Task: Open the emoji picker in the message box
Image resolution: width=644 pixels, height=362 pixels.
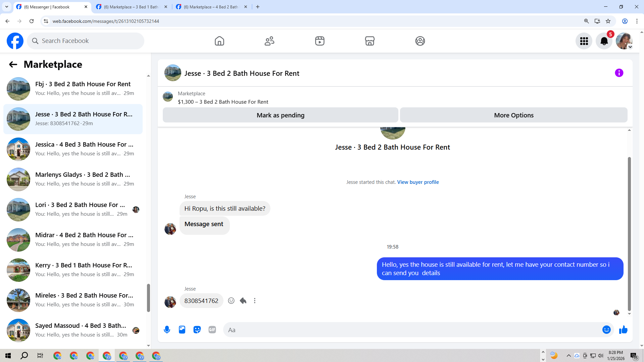Action: click(x=606, y=330)
